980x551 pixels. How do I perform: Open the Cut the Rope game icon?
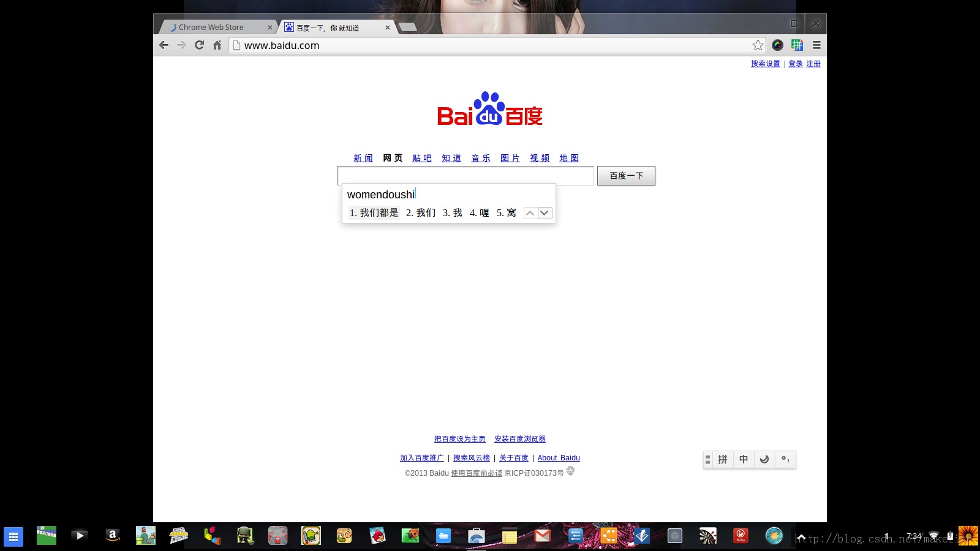(x=344, y=536)
